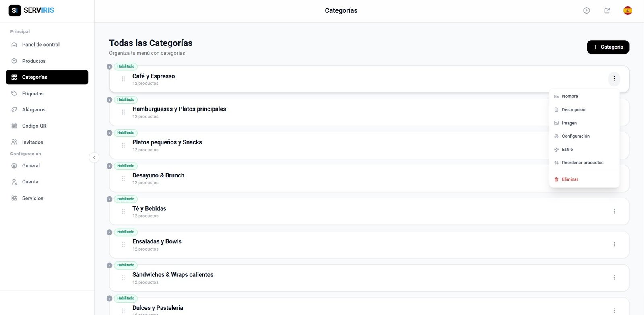Toggle the Habilitado badge on Café y Espresso

click(125, 66)
